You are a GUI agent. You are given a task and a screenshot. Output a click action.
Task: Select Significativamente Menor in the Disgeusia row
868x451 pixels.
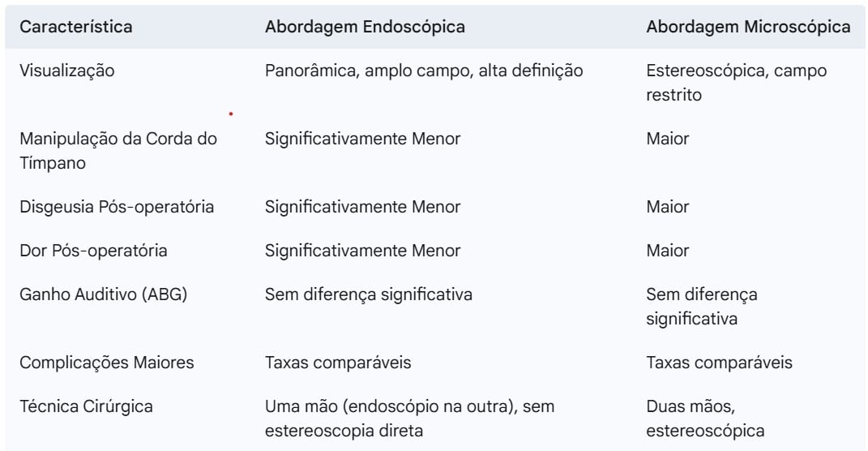(362, 207)
